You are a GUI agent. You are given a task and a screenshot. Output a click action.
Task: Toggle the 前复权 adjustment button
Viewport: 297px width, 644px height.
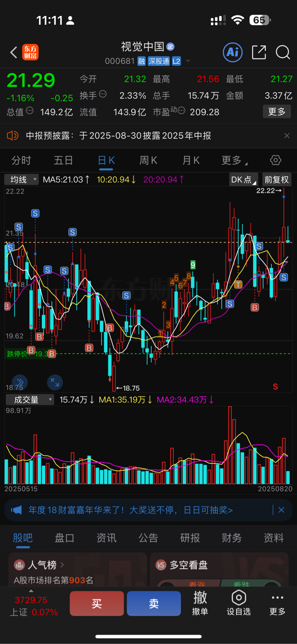click(277, 179)
